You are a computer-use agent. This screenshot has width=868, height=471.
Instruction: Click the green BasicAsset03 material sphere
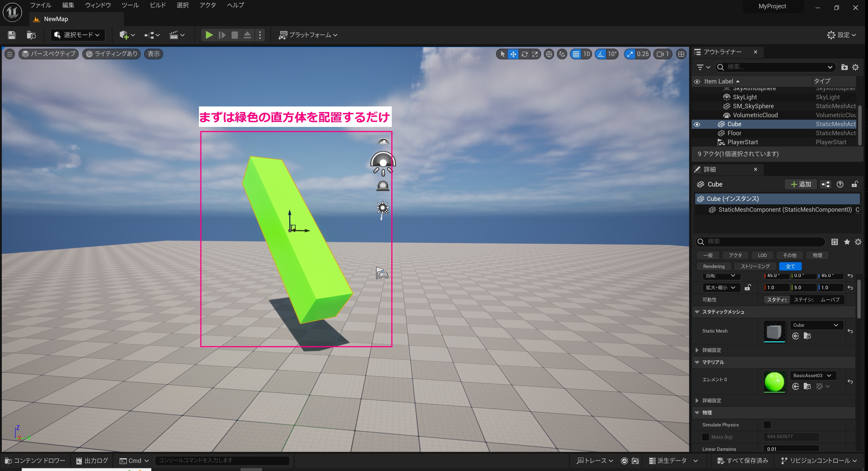pos(774,381)
